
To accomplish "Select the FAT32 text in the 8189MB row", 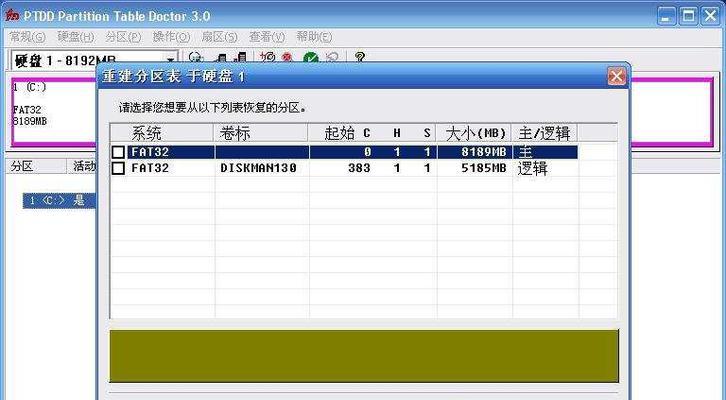I will tap(150, 152).
